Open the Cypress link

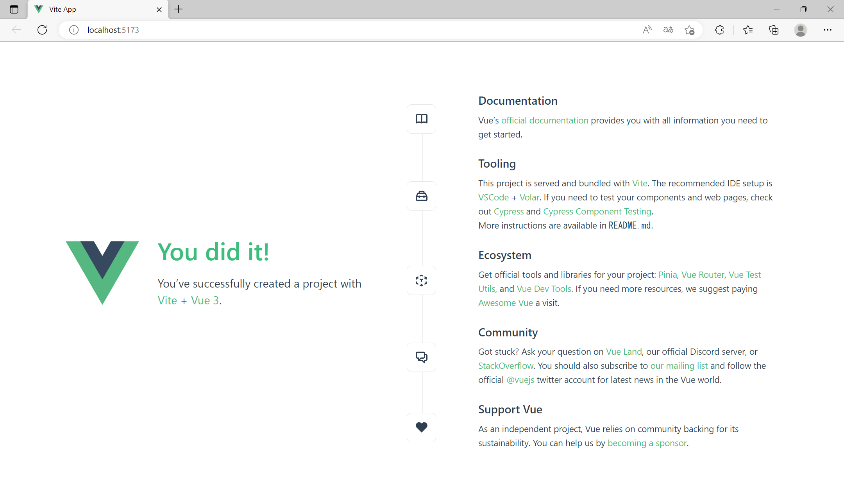pyautogui.click(x=509, y=211)
